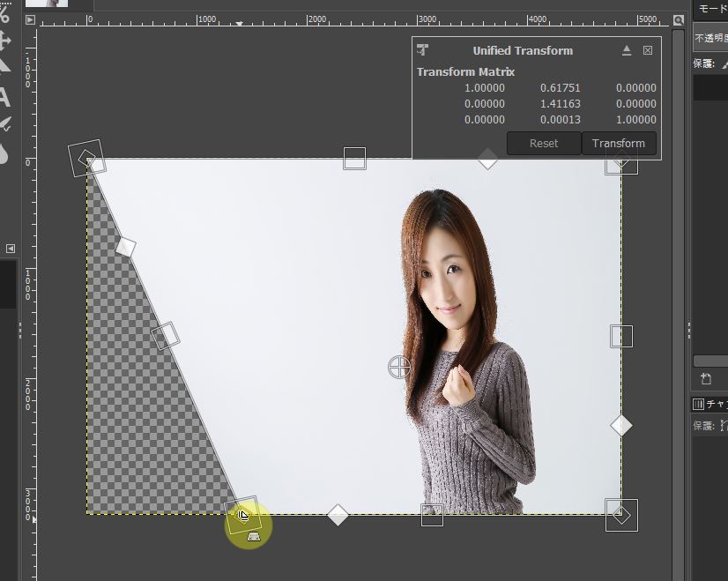Screen dimensions: 728x581
Task: Toggle the alpha lock in the channels 保護 row
Action: coord(723,426)
